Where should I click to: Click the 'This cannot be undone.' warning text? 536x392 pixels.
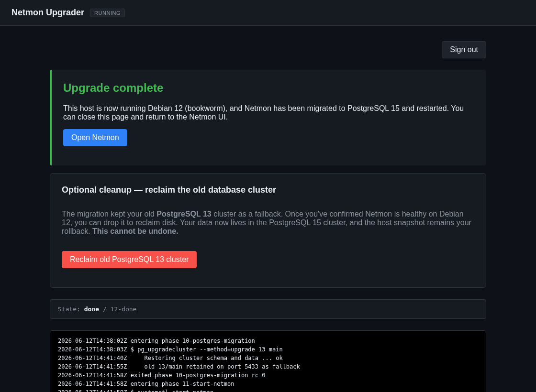point(135,231)
